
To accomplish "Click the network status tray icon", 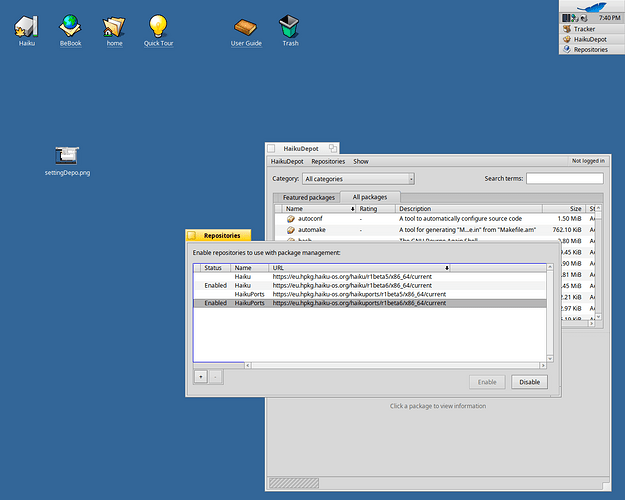I will [575, 18].
